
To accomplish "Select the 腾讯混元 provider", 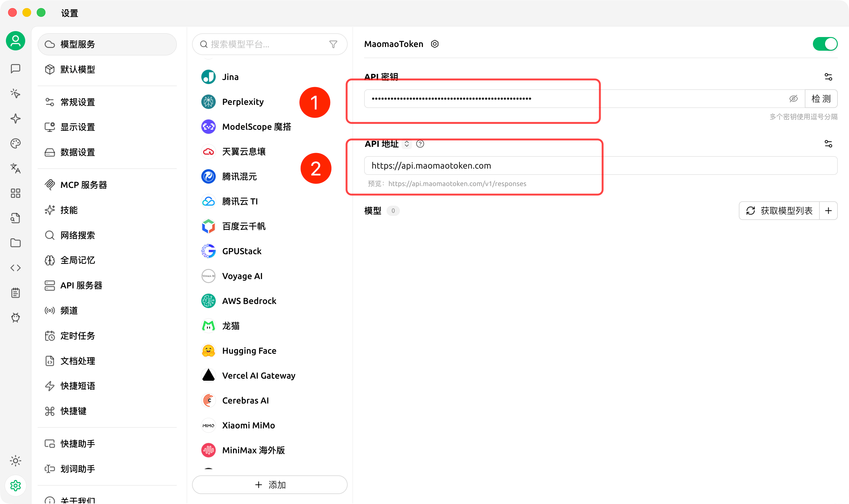I will pos(270,176).
